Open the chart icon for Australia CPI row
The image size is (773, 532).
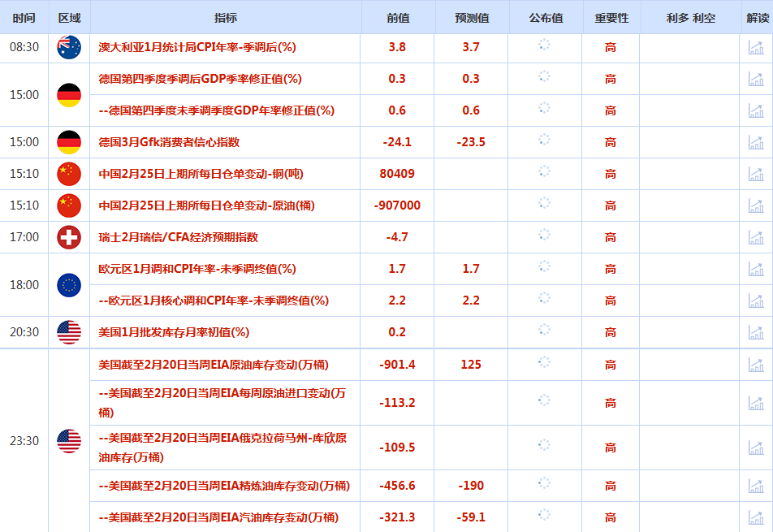[x=756, y=47]
